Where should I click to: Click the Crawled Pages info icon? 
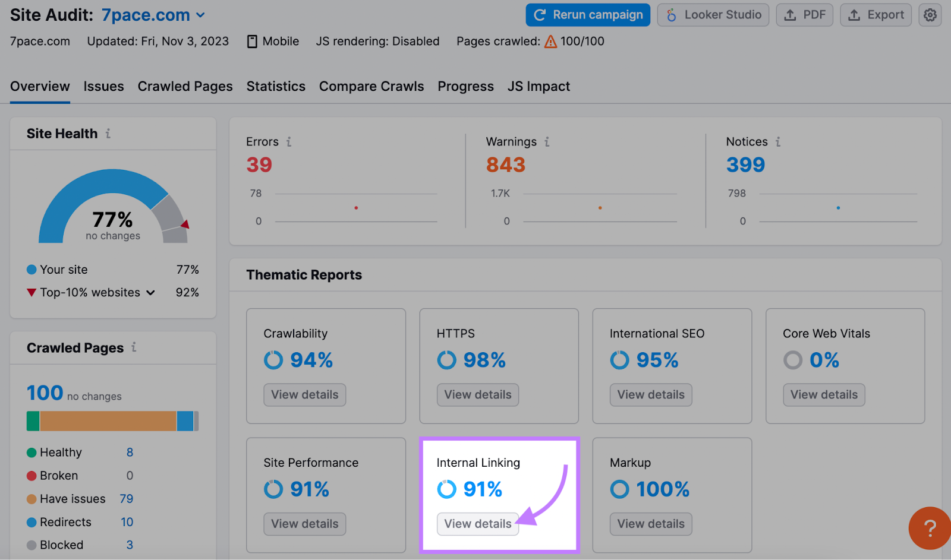(134, 348)
